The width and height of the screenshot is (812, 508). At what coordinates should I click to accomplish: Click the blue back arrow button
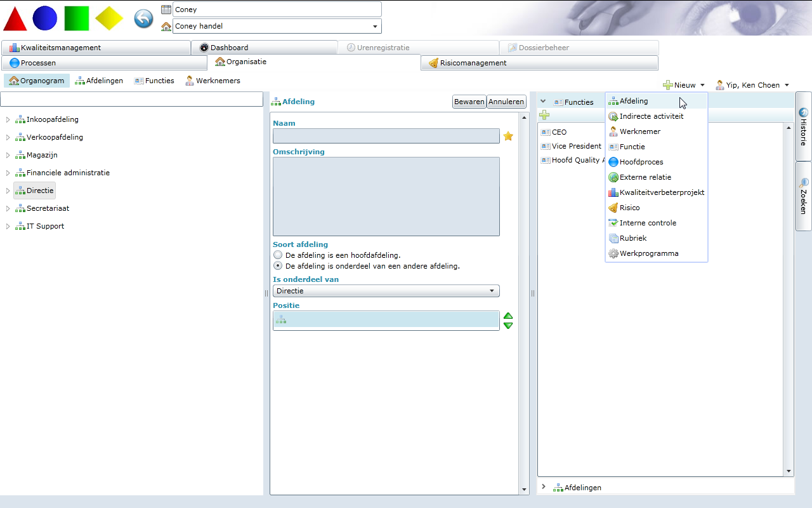[144, 18]
